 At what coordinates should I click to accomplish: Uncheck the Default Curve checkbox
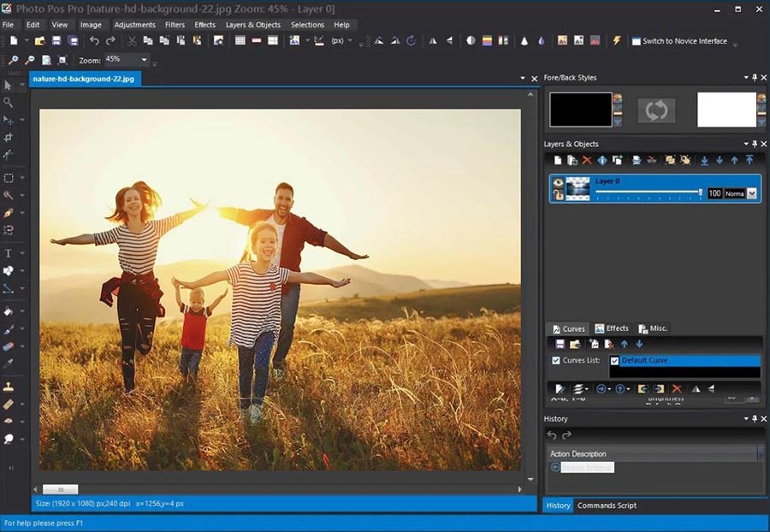tap(614, 361)
